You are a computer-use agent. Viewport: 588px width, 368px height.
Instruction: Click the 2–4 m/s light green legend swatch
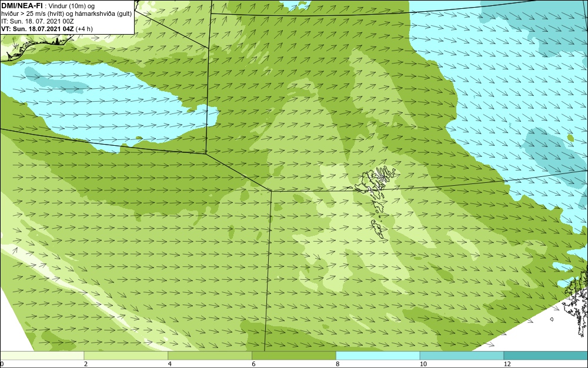click(x=126, y=356)
